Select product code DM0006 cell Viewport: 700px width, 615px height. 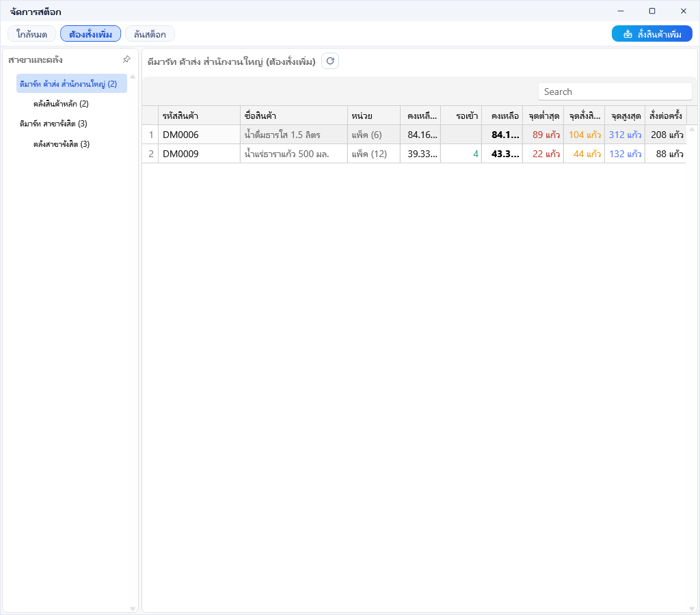(199, 135)
